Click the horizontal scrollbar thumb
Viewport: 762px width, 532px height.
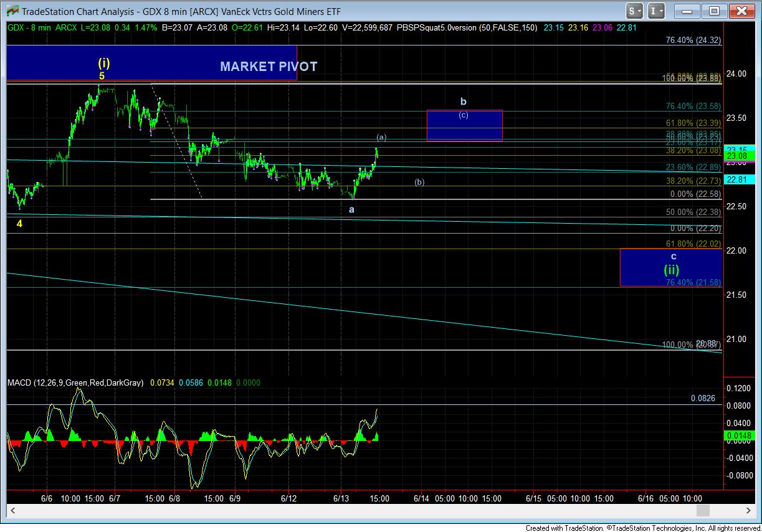[703, 511]
